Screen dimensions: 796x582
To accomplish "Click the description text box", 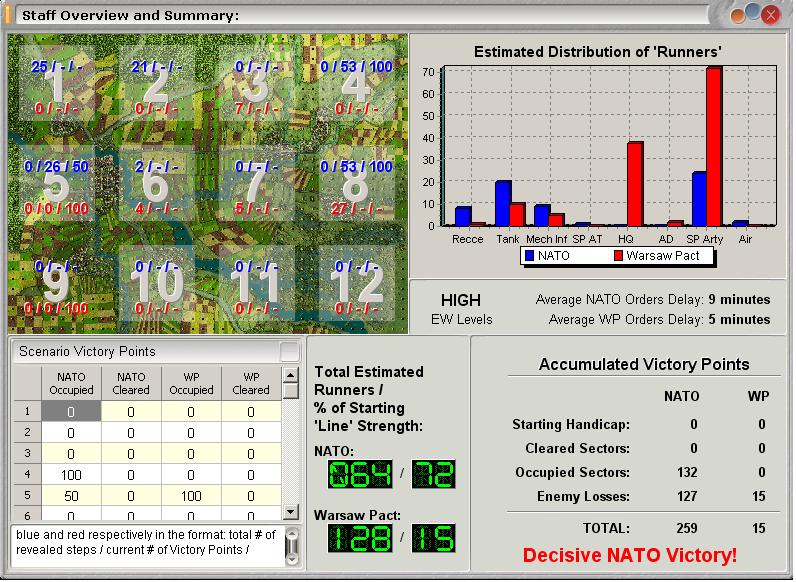I will 147,546.
